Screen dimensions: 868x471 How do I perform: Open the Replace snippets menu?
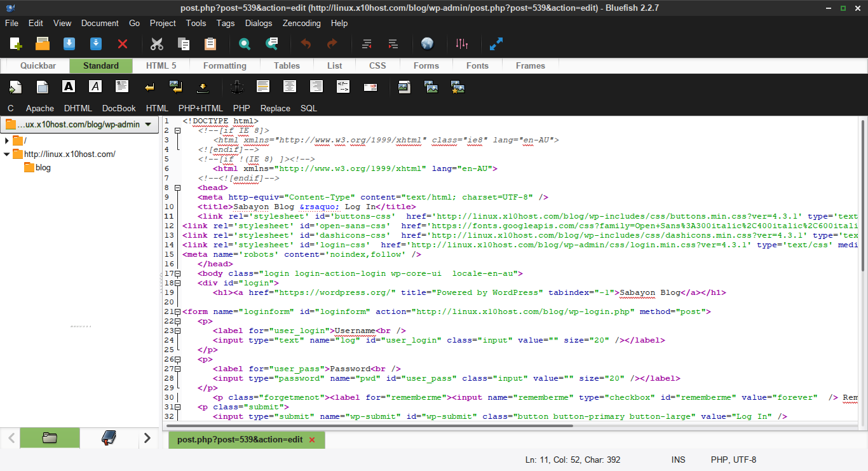275,108
